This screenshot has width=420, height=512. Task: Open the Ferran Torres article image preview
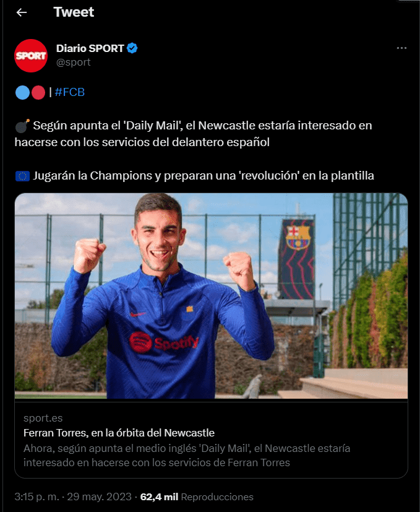point(210,296)
